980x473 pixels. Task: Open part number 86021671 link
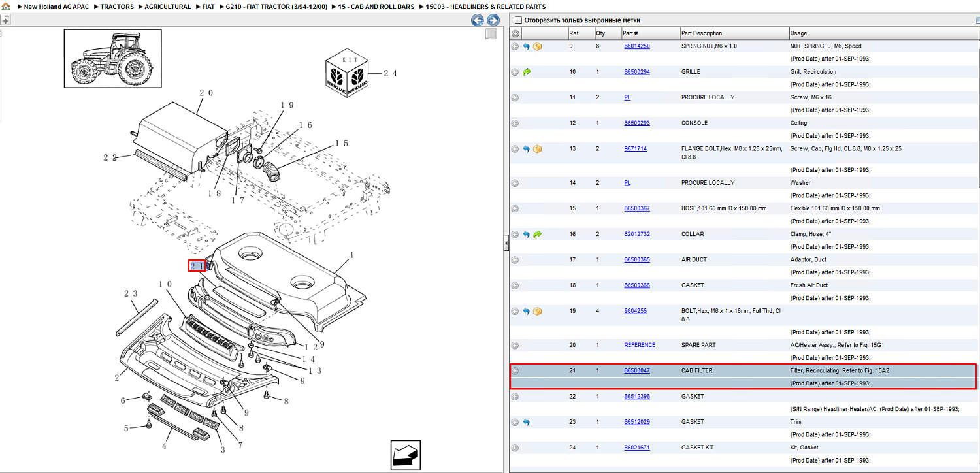tap(637, 448)
